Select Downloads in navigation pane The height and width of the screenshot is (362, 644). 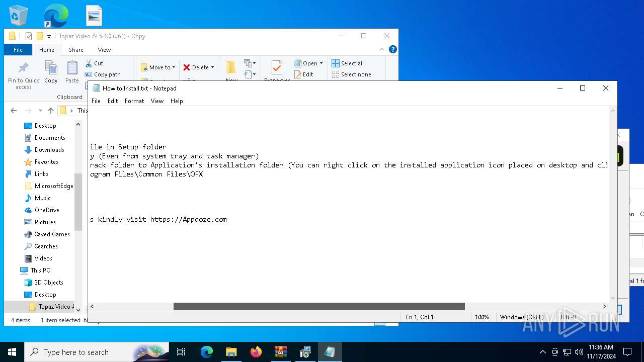(49, 150)
